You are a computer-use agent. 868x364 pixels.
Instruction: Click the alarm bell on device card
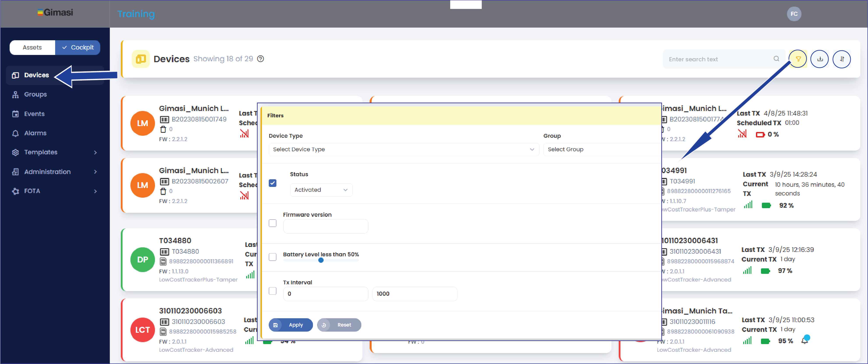click(x=805, y=340)
